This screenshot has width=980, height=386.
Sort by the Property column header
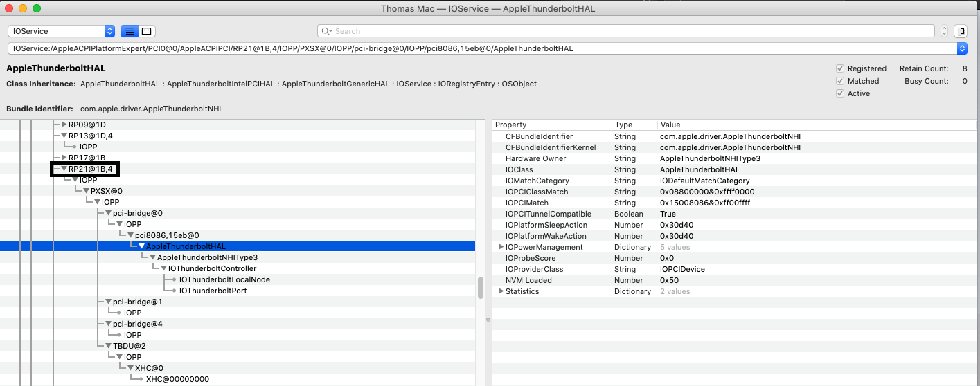tap(552, 125)
